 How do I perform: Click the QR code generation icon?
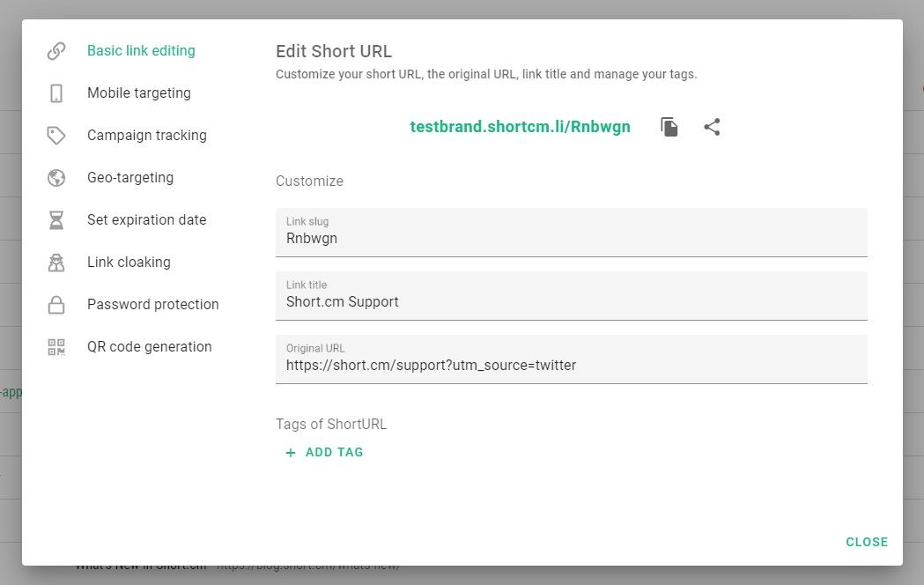pyautogui.click(x=56, y=346)
